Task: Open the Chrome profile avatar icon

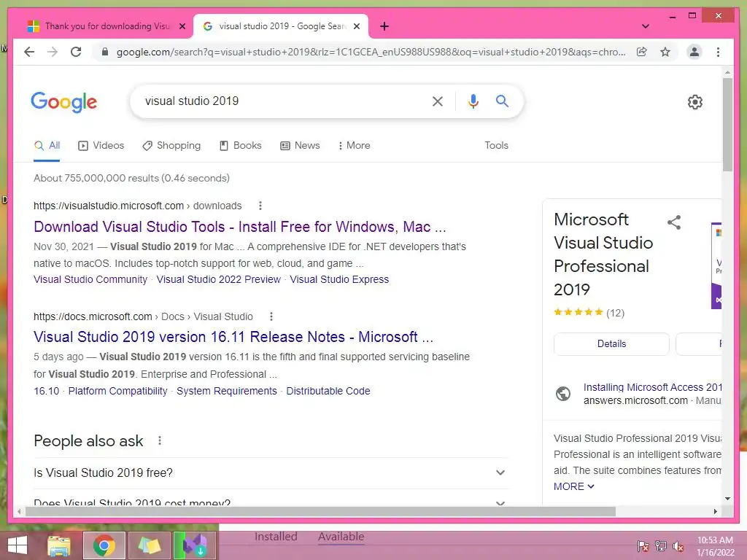Action: pyautogui.click(x=694, y=52)
